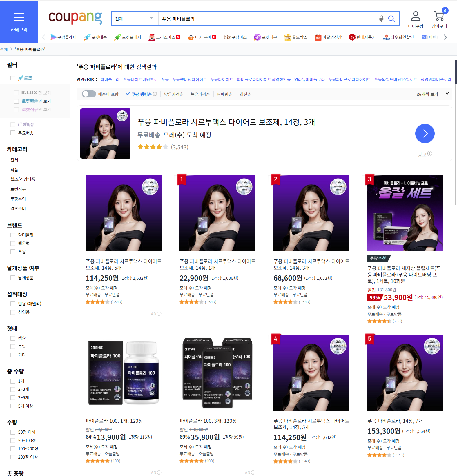Click the search text input field

click(267, 19)
